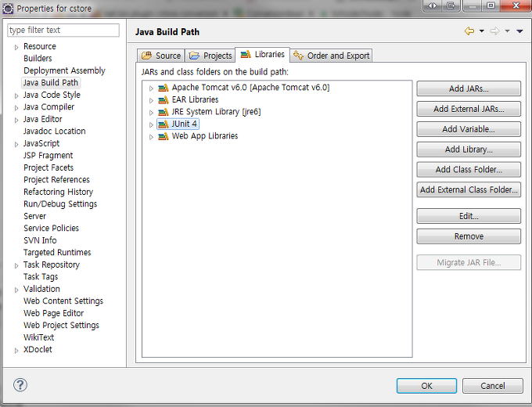Expand the Web App Libraries node
Image resolution: width=532 pixels, height=407 pixels.
pyautogui.click(x=151, y=137)
